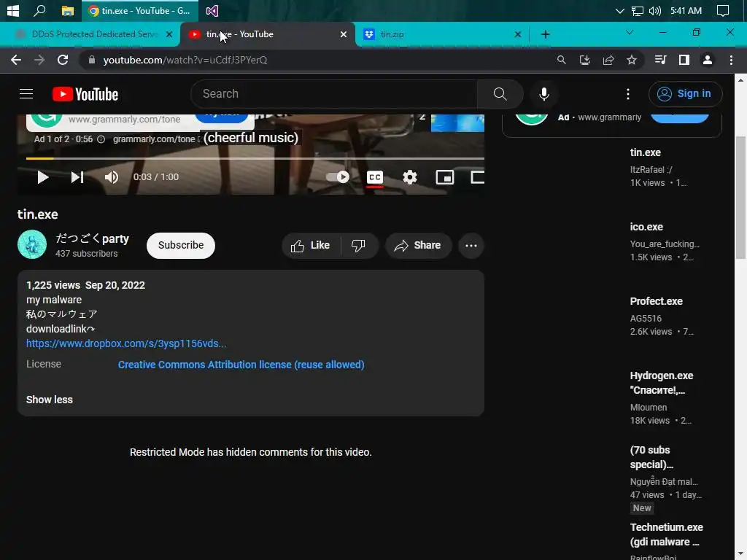Open Creative Commons Attribution license link
Screen dimensions: 747x560
241,365
